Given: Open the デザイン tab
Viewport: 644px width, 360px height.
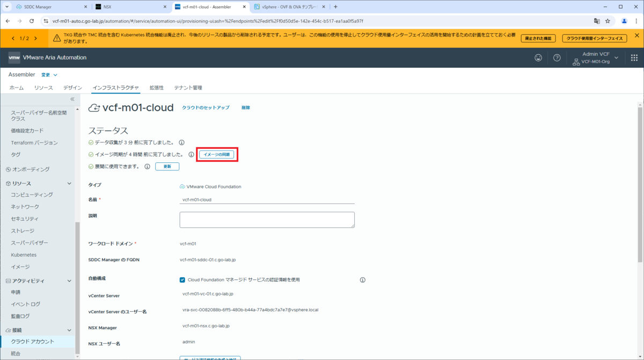Looking at the screenshot, I should coord(72,88).
